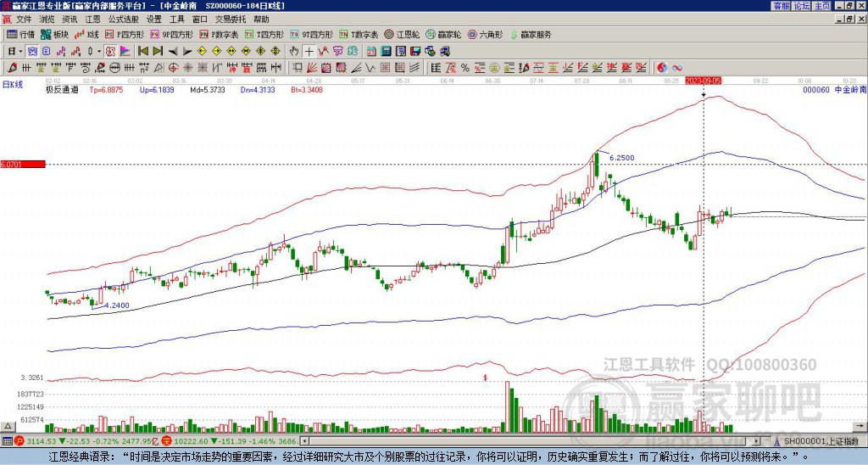Click the red zigzag line tool icon

[323, 51]
